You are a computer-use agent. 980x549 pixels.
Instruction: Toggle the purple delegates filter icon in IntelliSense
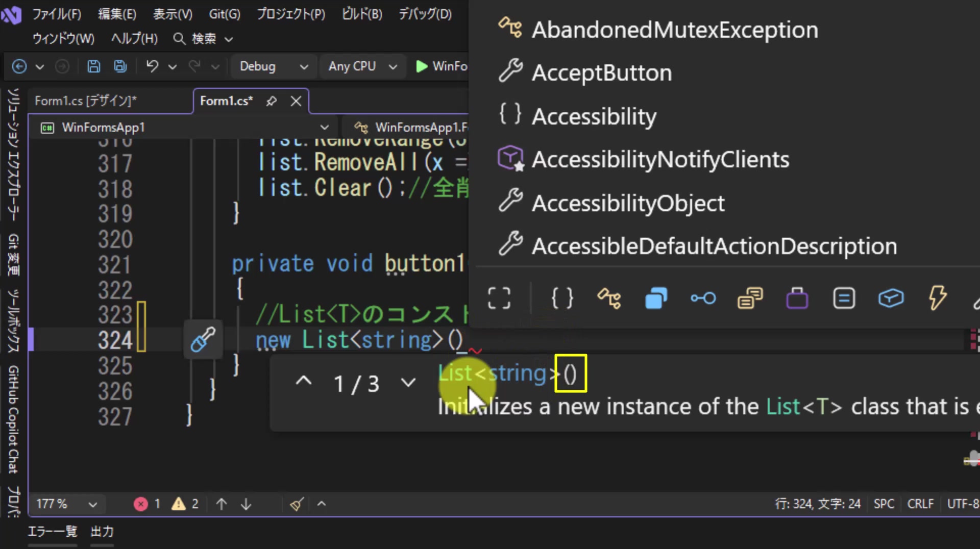pos(797,298)
